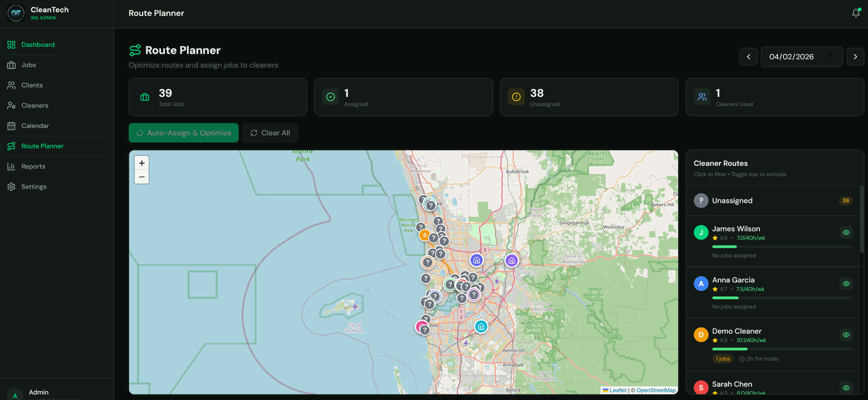The height and width of the screenshot is (400, 868).
Task: Toggle Demo Cleaner's eye visibility
Action: [x=846, y=335]
